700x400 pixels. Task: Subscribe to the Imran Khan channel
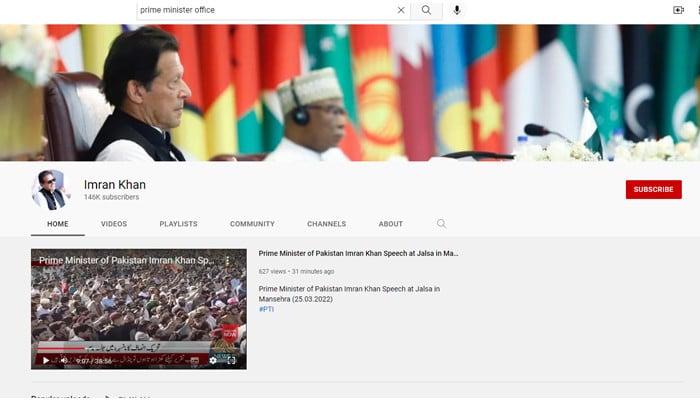tap(654, 189)
